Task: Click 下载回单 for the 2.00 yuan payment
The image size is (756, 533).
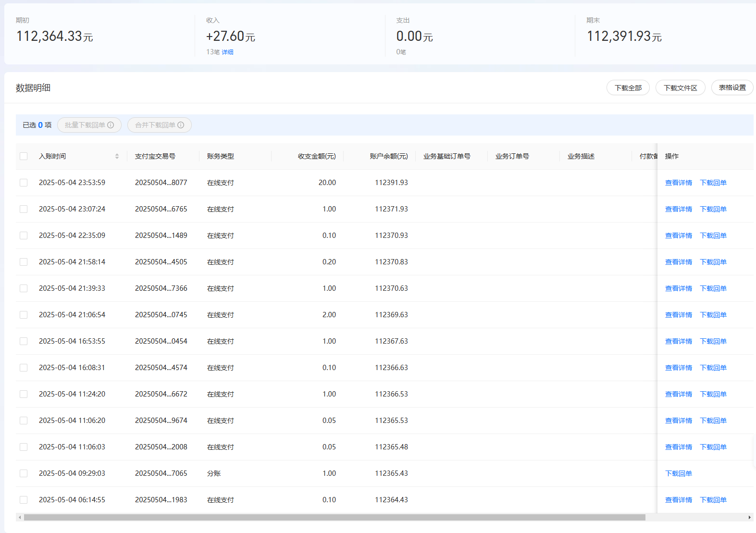Action: point(713,315)
